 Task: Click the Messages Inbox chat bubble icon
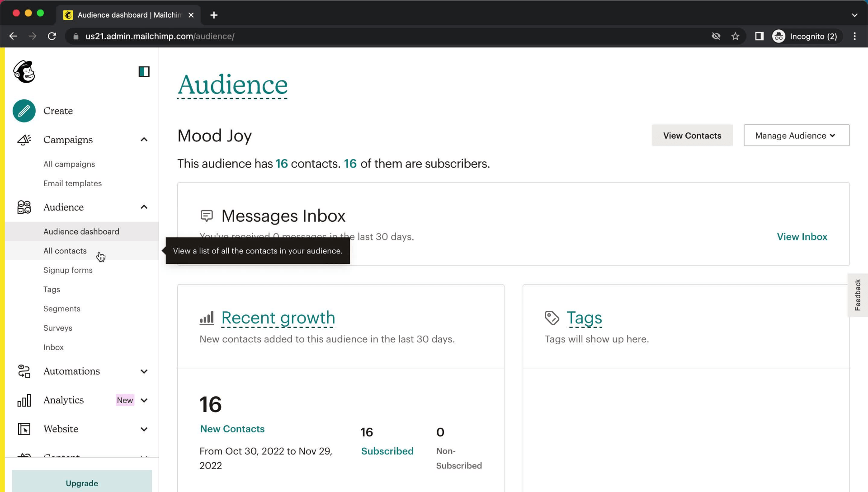[x=207, y=216]
